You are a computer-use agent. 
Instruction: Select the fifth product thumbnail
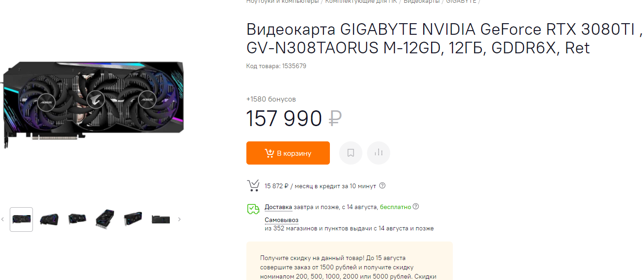click(x=133, y=219)
